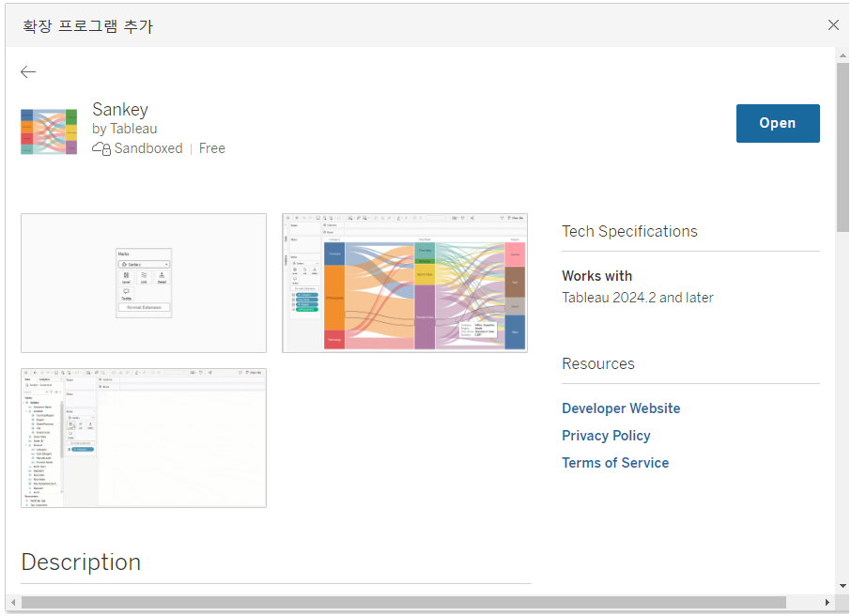Click the 'Resources' heading

(597, 363)
